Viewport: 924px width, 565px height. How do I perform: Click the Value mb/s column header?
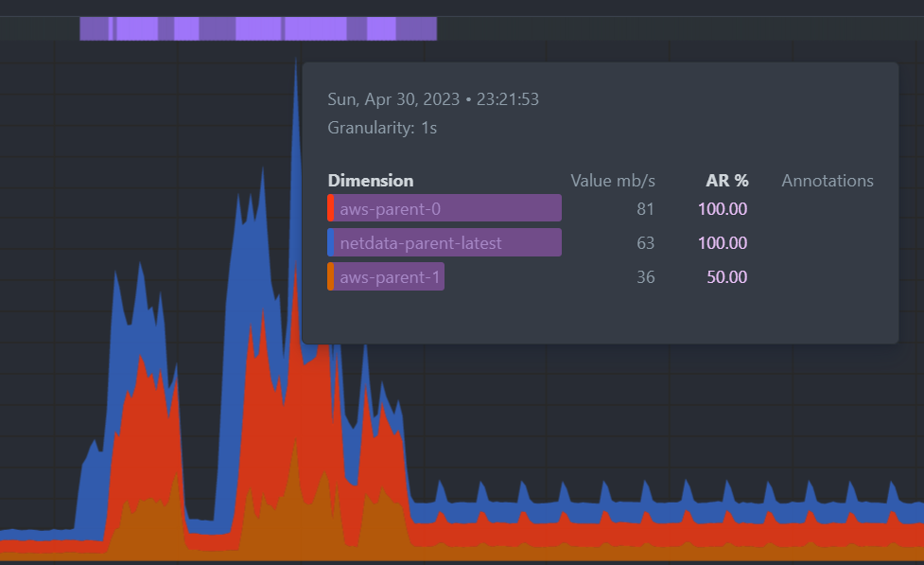click(x=613, y=181)
